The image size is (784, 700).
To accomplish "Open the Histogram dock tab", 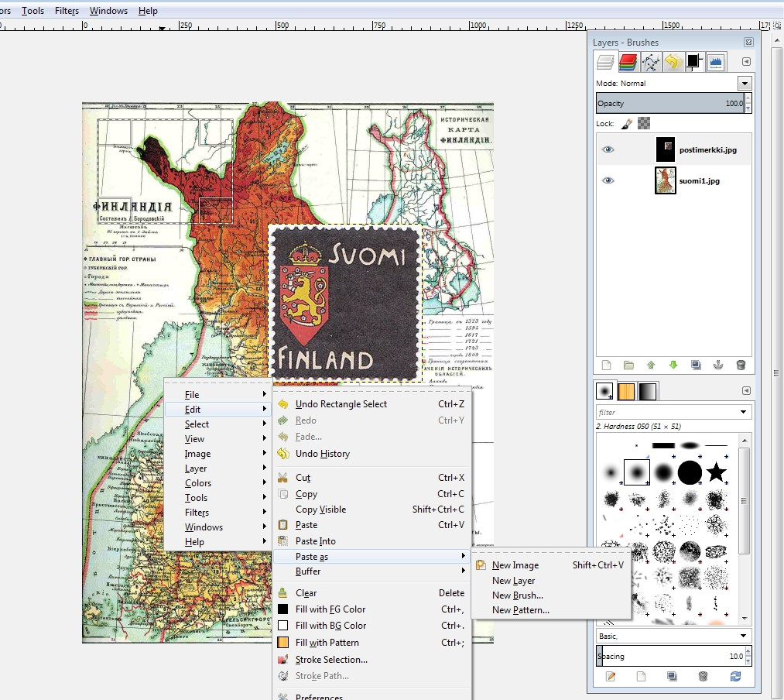I will coord(716,62).
